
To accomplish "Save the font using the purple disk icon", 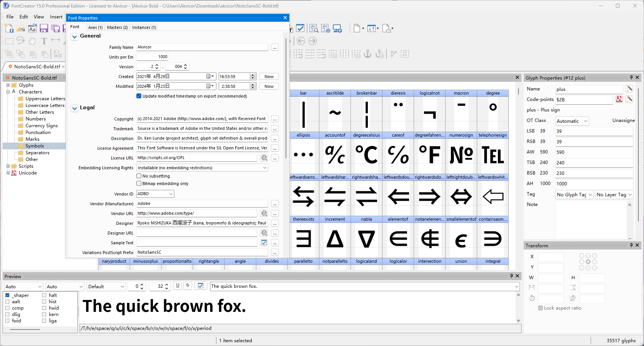I will point(44,29).
